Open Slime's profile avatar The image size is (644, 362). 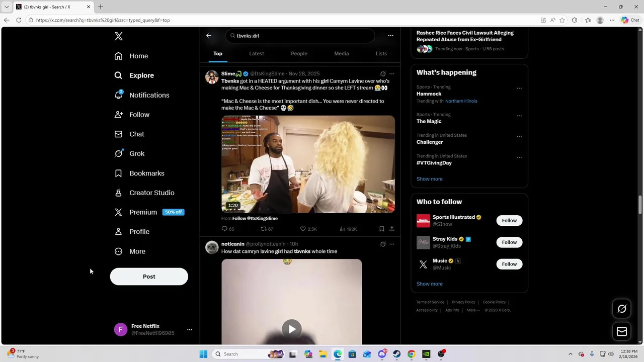click(212, 77)
